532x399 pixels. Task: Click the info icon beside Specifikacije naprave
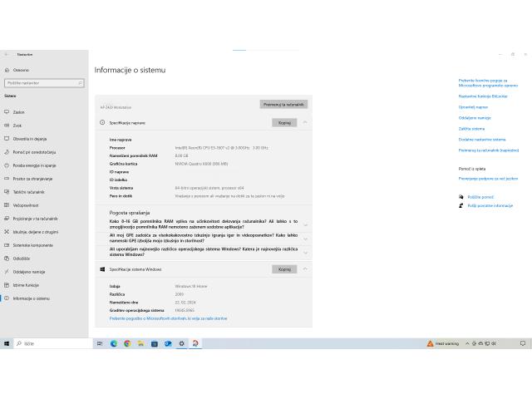pos(102,122)
